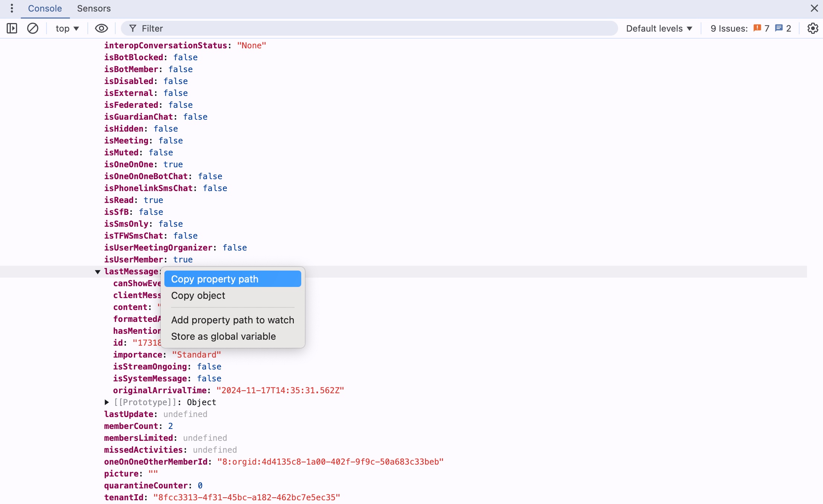Click the memberCount property name
Image resolution: width=823 pixels, height=504 pixels.
click(x=131, y=426)
